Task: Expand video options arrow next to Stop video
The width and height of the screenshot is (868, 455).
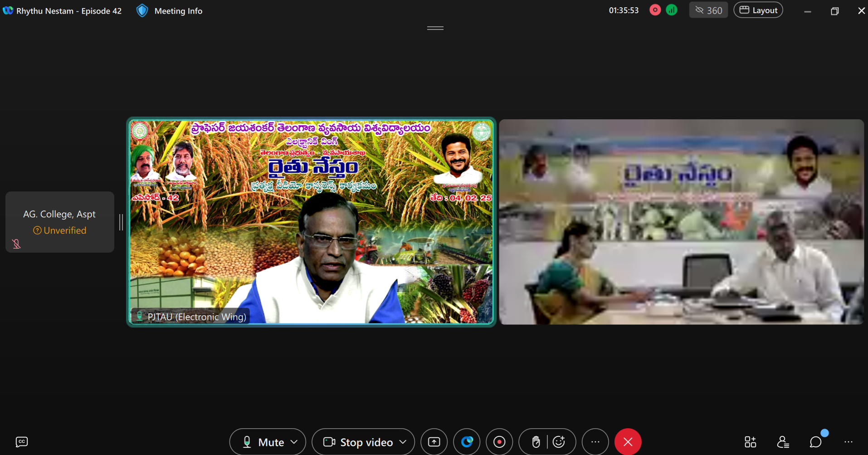Action: [403, 442]
